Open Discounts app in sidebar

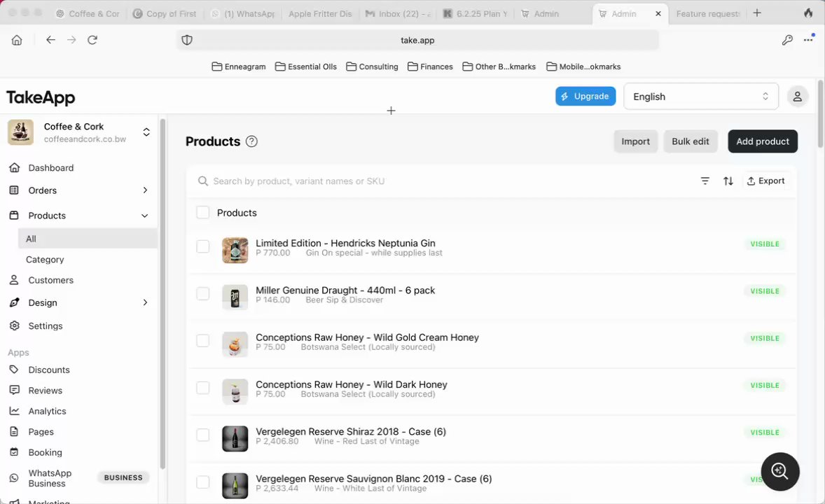[49, 370]
